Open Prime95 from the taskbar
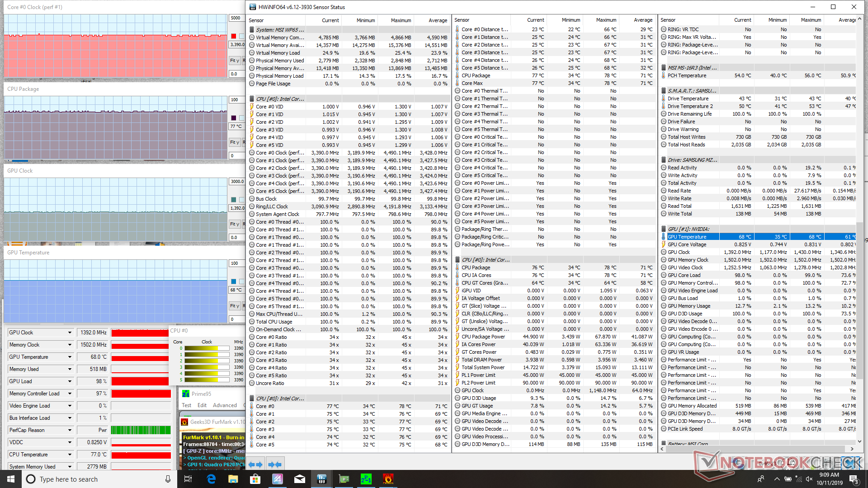The image size is (868, 488). [366, 479]
